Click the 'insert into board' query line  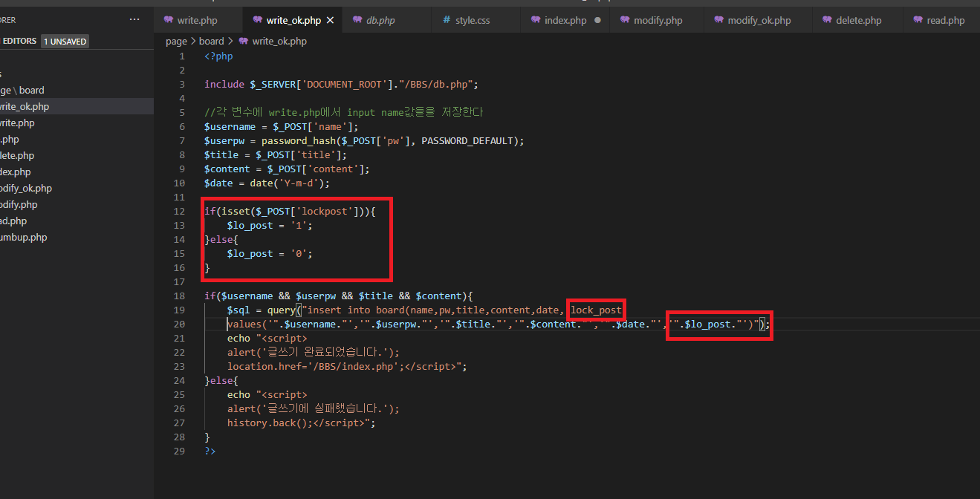coord(424,310)
